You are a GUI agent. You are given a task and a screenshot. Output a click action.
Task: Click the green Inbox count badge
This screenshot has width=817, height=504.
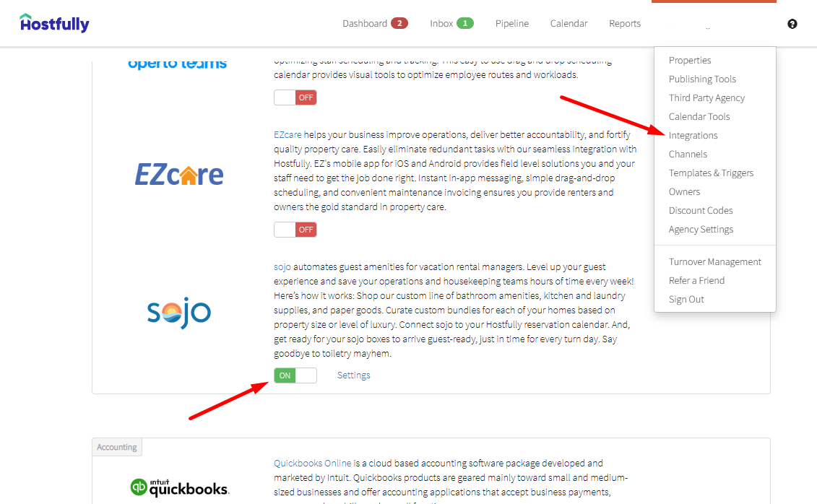(x=465, y=23)
